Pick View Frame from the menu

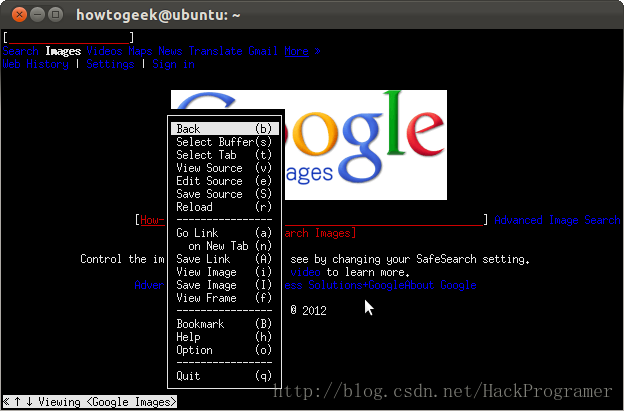tap(225, 298)
